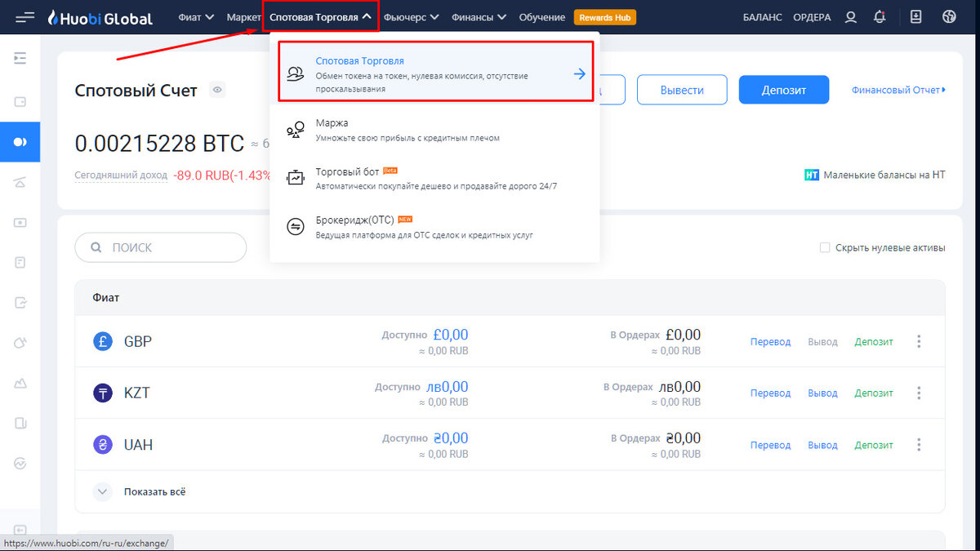Open the wallet sidebar icon
980x551 pixels.
[x=20, y=102]
